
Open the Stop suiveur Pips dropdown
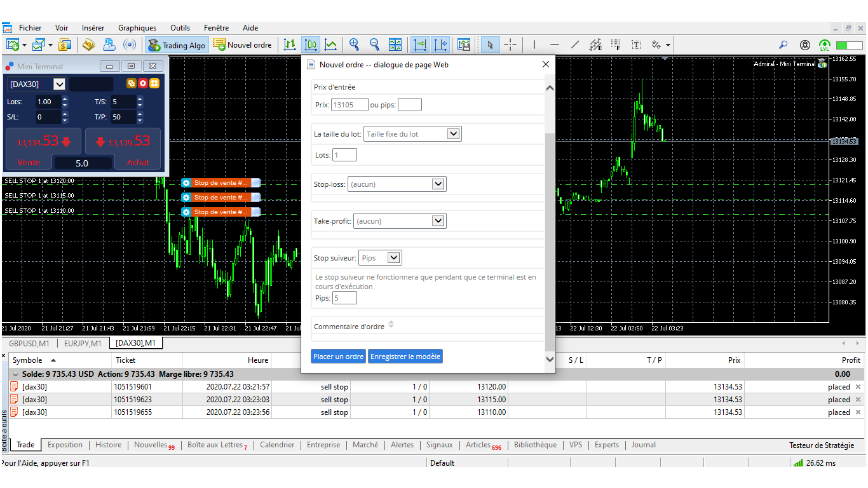pos(380,258)
